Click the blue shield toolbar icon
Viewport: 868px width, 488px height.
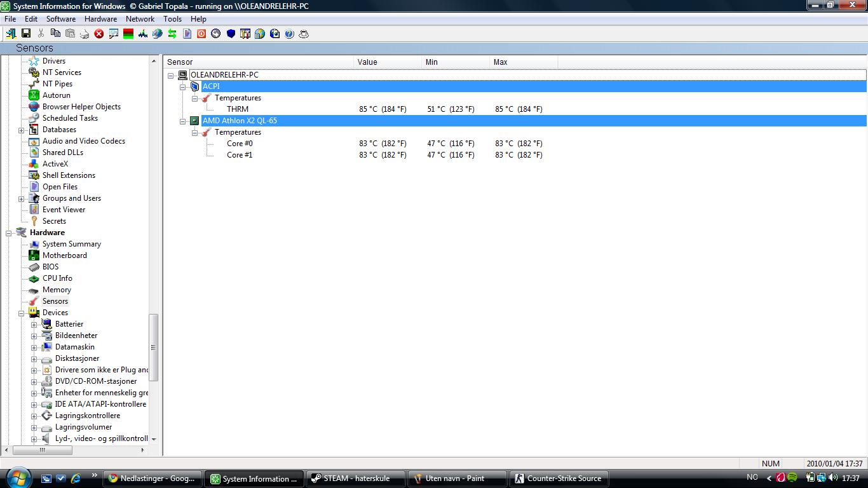[x=231, y=34]
